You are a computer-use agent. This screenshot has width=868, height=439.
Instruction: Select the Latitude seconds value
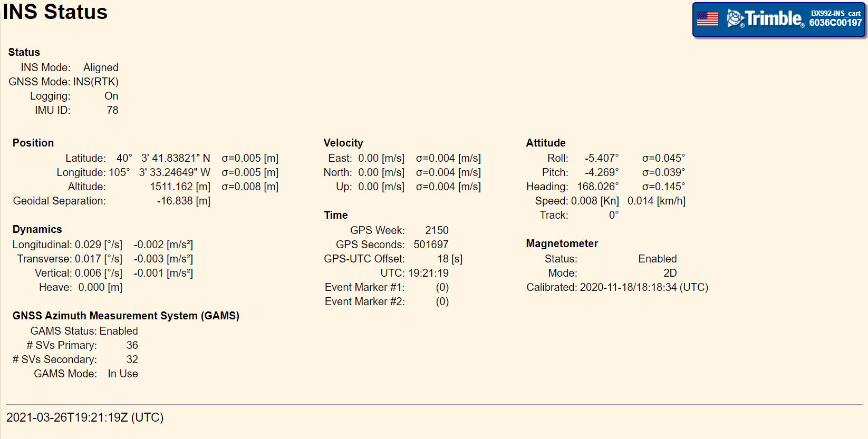(176, 158)
